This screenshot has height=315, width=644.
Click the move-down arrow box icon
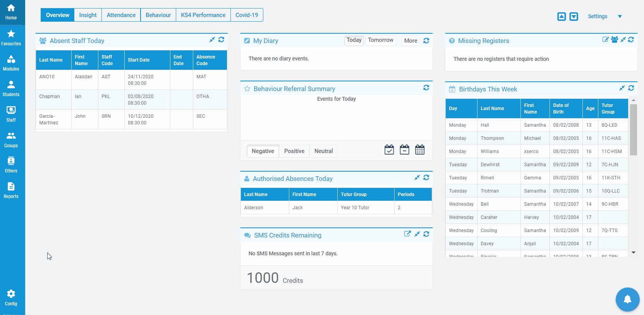point(574,16)
